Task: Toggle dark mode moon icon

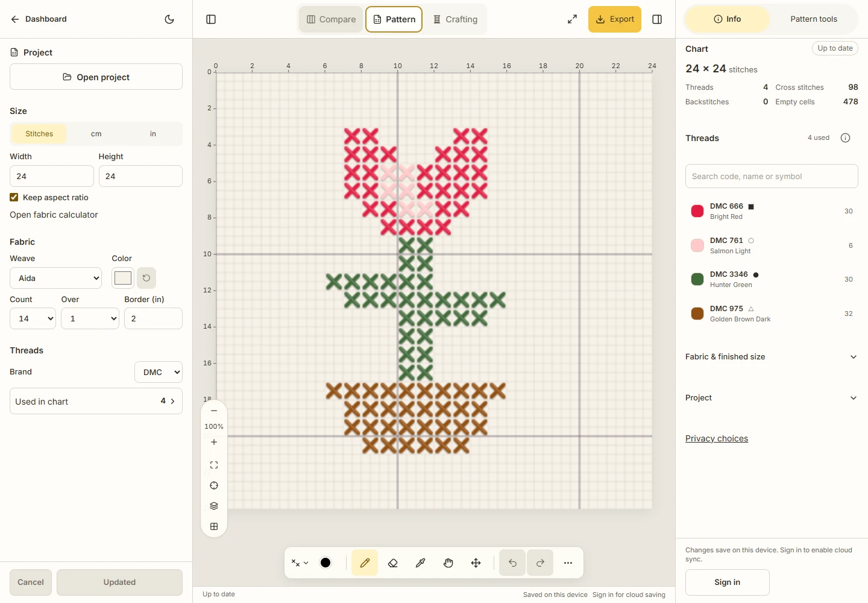Action: pos(169,19)
